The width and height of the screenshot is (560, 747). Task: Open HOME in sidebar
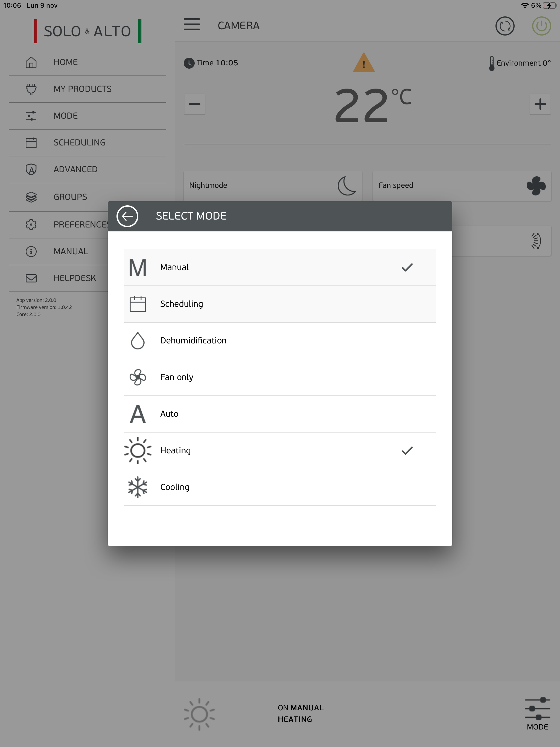[87, 62]
